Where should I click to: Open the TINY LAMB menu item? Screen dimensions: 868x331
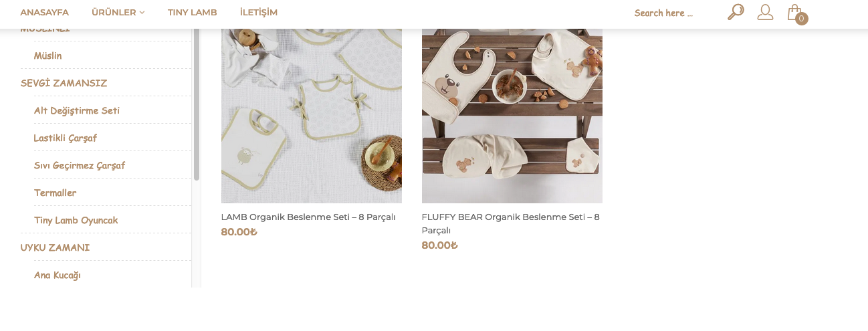(x=192, y=12)
